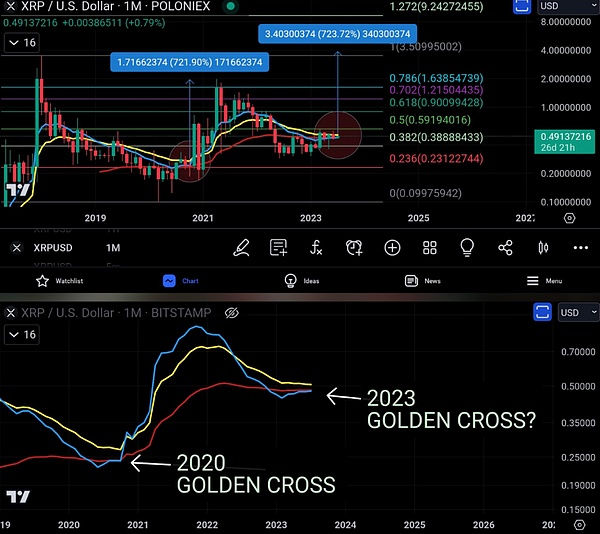Toggle Bitstamp chart visibility eye icon
The image size is (600, 534).
tap(232, 313)
